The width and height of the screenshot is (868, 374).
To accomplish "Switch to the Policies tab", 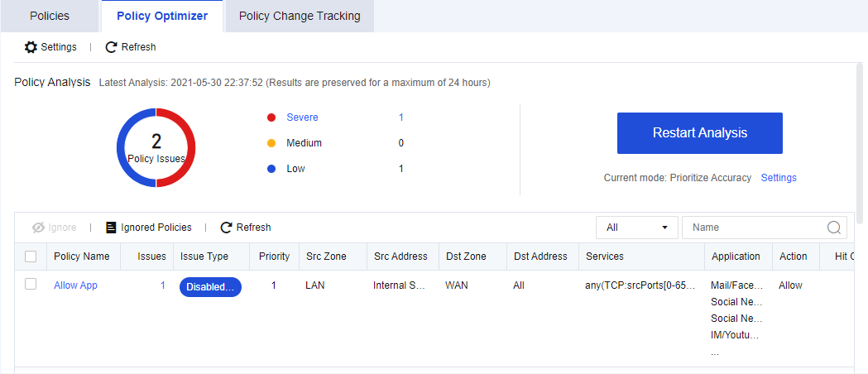I will [50, 16].
